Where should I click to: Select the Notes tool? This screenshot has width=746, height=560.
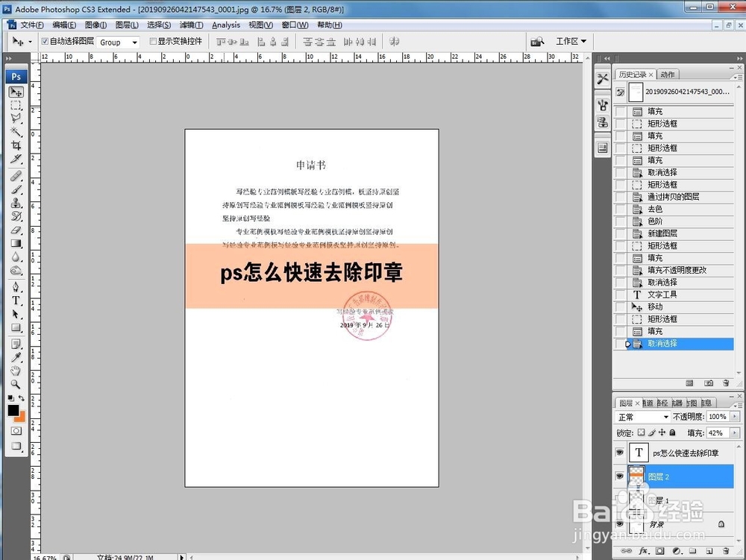coord(16,343)
